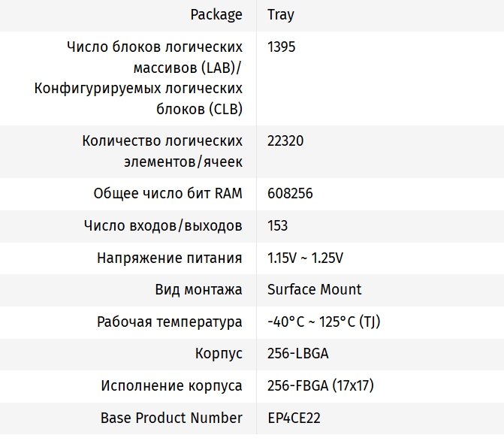
Task: Click the "Общее число бит RAM" label
Action: pos(167,193)
